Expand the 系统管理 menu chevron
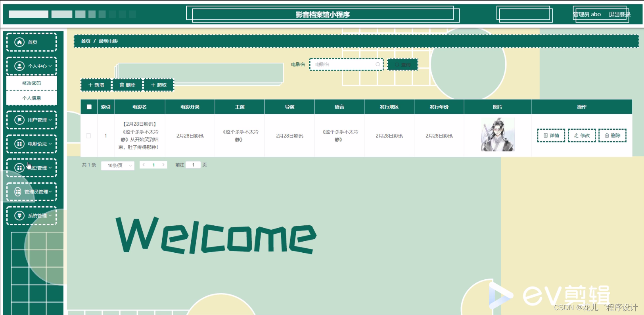The image size is (644, 315). [x=50, y=216]
